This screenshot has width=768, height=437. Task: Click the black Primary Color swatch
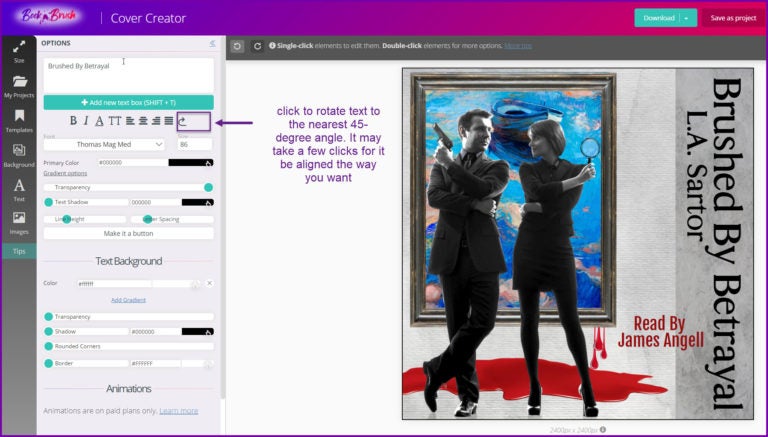click(x=190, y=162)
